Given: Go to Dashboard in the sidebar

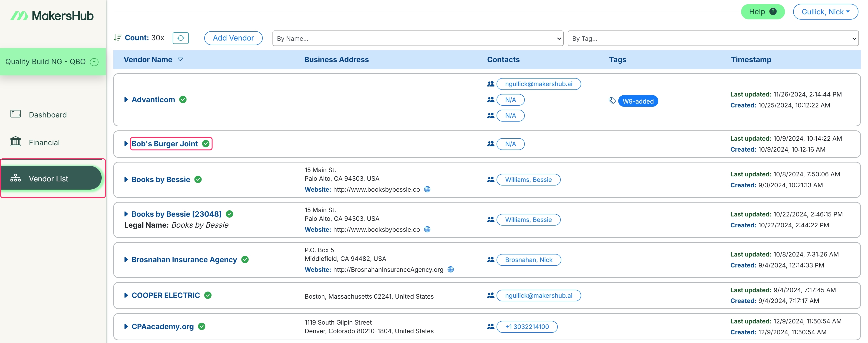Looking at the screenshot, I should 48,115.
